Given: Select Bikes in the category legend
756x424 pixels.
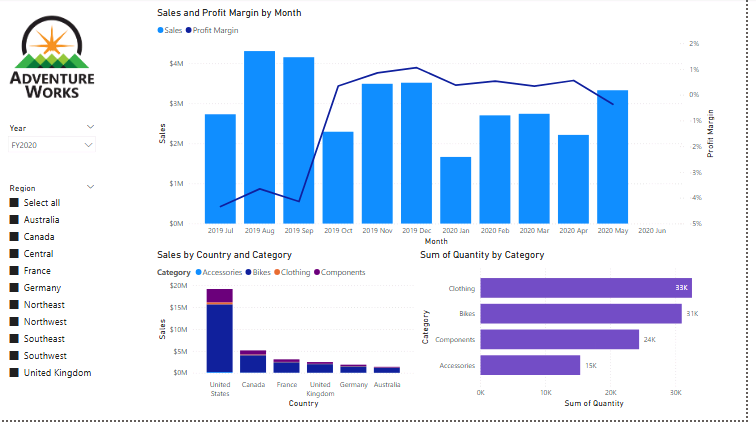Looking at the screenshot, I should [248, 272].
